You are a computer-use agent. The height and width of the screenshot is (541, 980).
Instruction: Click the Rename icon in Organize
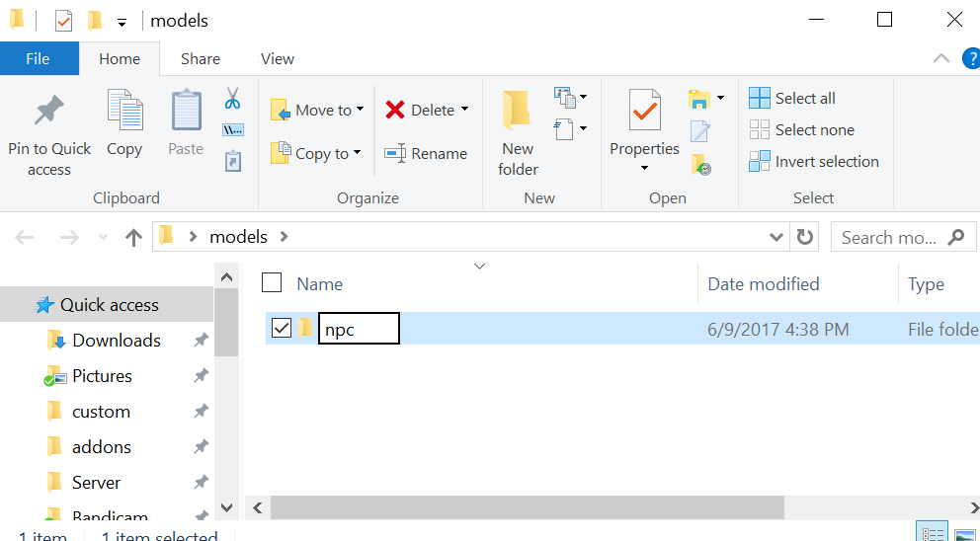tap(426, 153)
